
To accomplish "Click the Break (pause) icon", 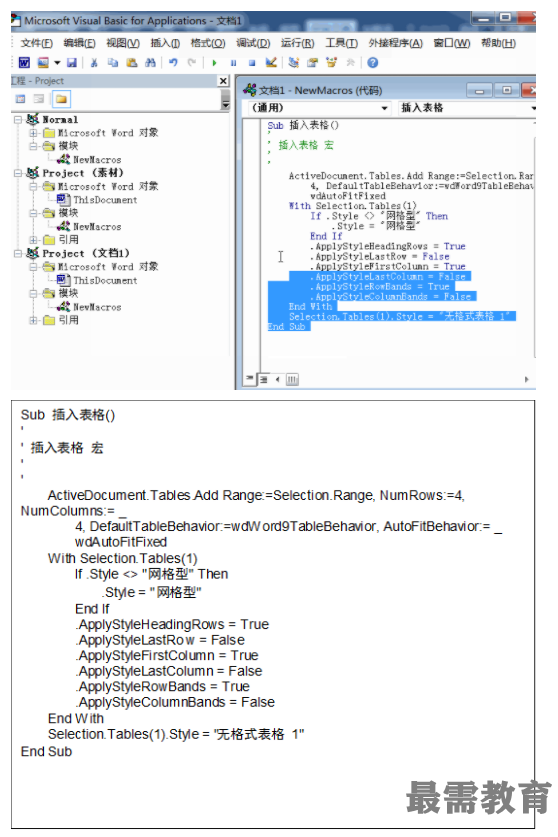I will pyautogui.click(x=233, y=63).
